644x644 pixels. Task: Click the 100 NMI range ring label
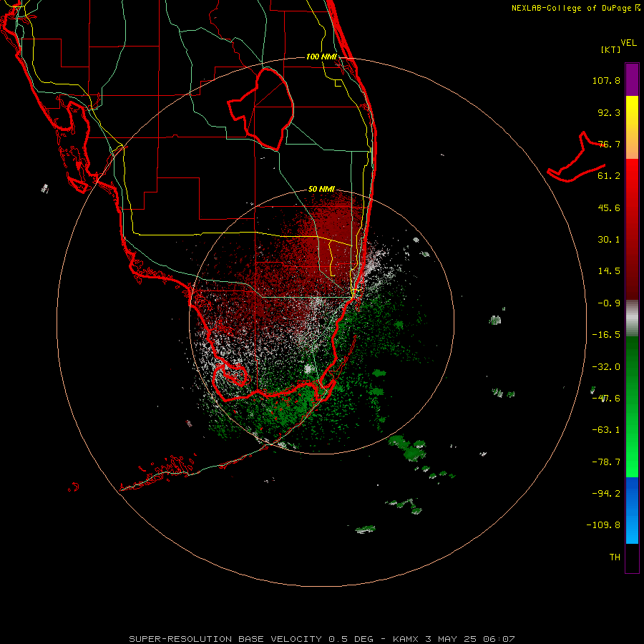coord(321,57)
